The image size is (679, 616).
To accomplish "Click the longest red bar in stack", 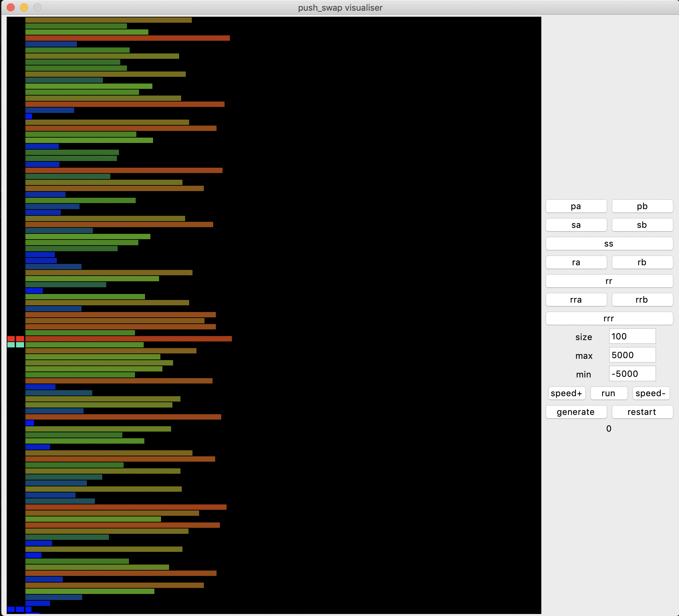I will [x=128, y=339].
